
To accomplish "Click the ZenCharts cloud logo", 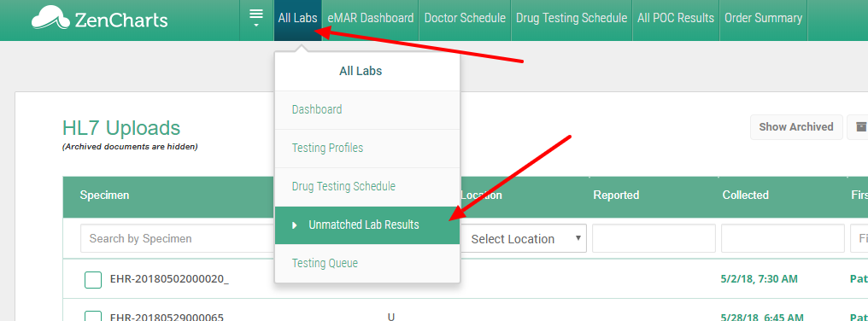I will click(x=50, y=18).
